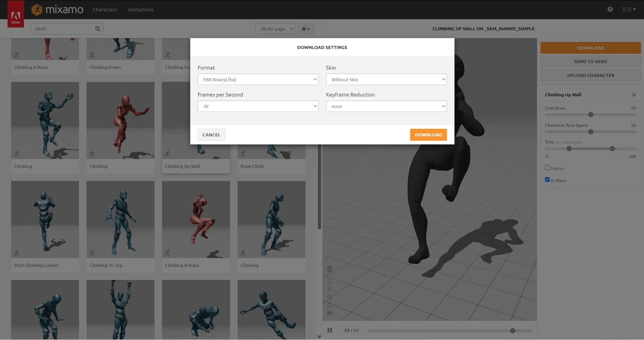Pause the animation playback
This screenshot has width=644, height=340.
330,330
